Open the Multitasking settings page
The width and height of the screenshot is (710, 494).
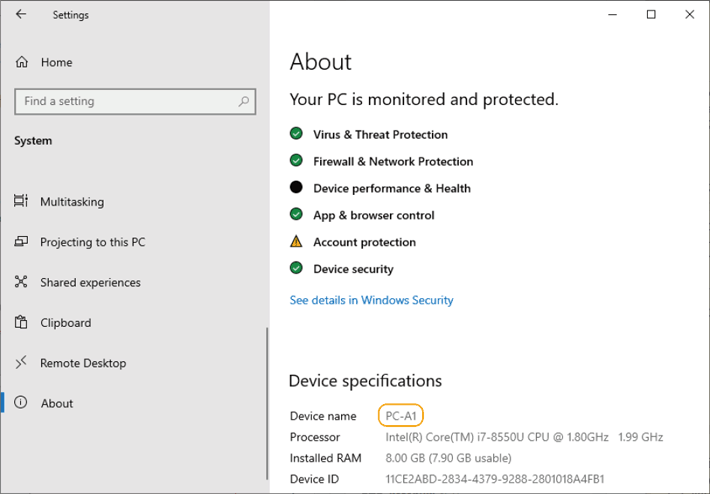72,202
